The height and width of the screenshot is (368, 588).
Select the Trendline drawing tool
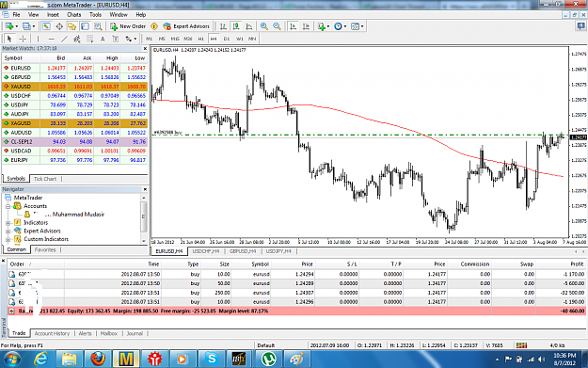point(64,39)
